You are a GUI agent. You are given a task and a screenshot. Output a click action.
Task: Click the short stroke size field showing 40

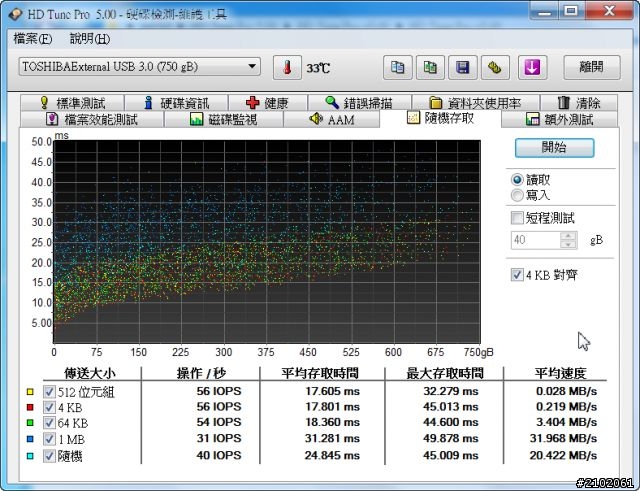[x=536, y=240]
